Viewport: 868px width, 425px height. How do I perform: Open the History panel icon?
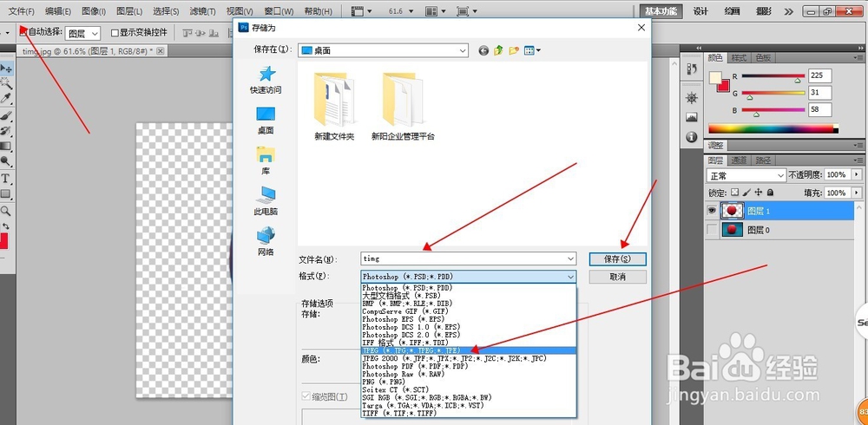692,69
